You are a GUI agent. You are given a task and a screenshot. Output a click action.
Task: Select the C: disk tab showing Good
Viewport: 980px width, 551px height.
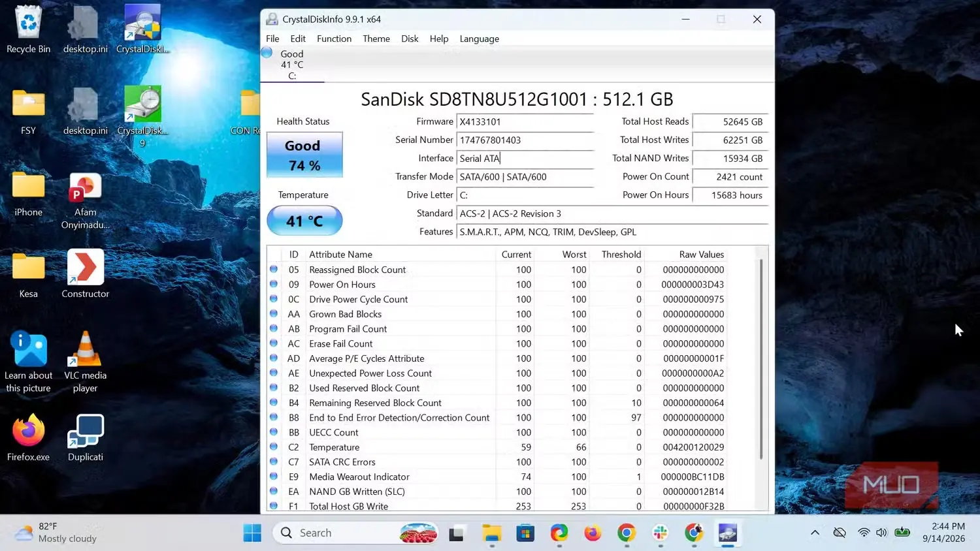coord(292,65)
